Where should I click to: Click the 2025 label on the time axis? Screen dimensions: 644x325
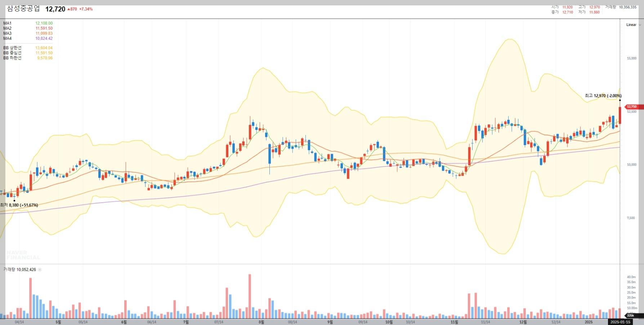click(x=589, y=322)
